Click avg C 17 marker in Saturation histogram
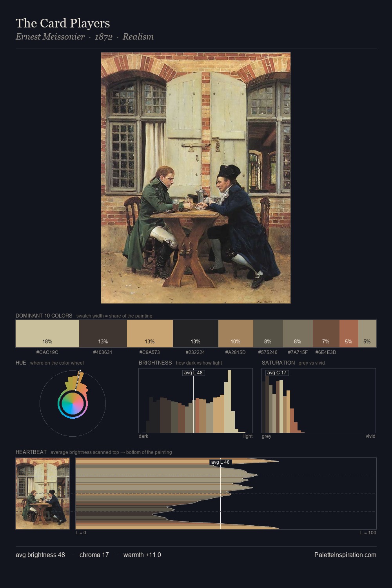Screen dimensions: 392x588 click(277, 372)
